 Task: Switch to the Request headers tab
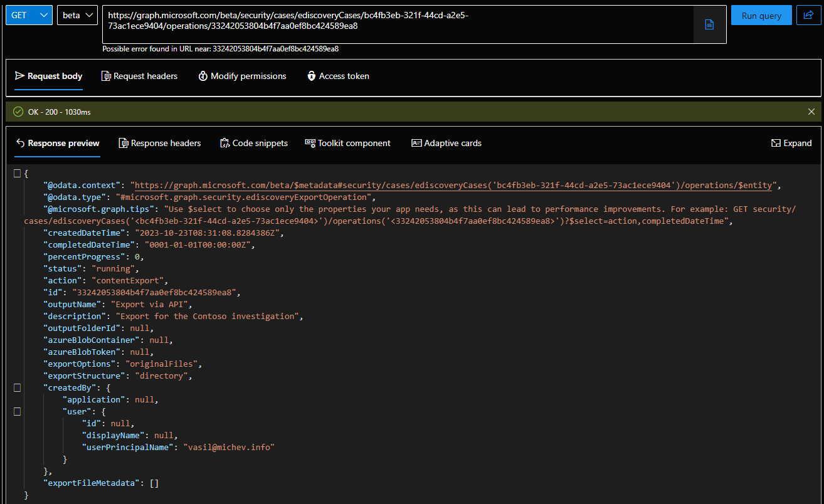point(139,76)
